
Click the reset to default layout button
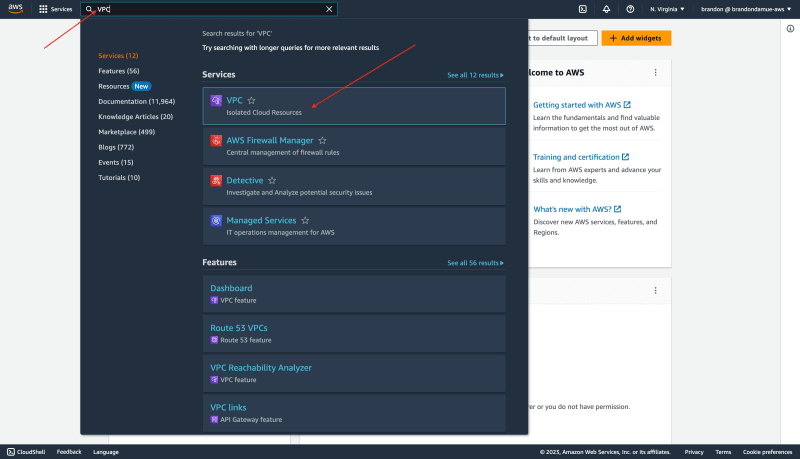pos(563,38)
